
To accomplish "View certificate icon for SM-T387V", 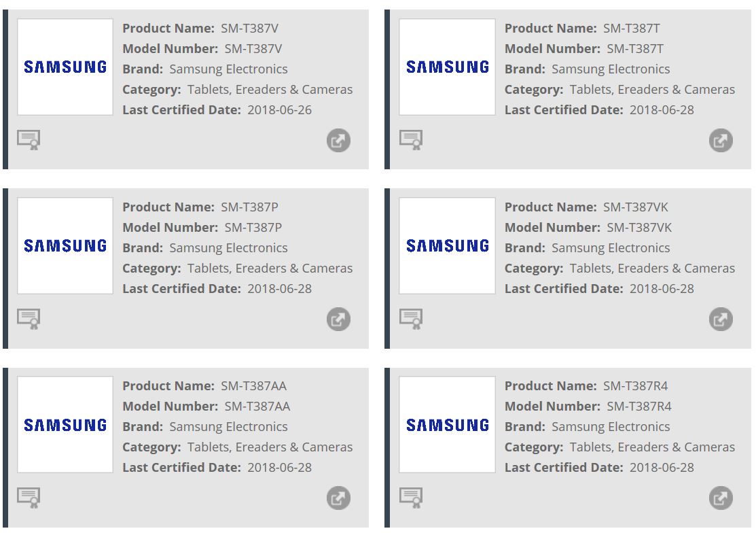I will pyautogui.click(x=29, y=139).
